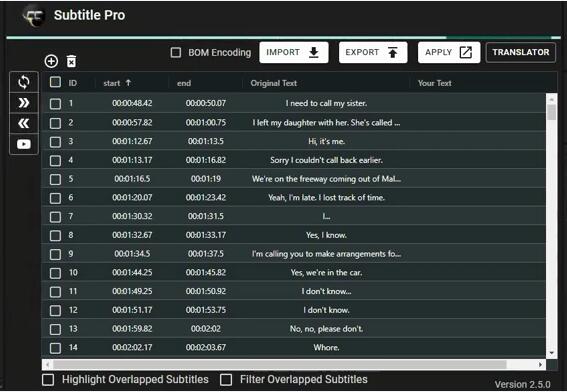
Task: Check the checkbox for subtitle row 1
Action: [55, 104]
